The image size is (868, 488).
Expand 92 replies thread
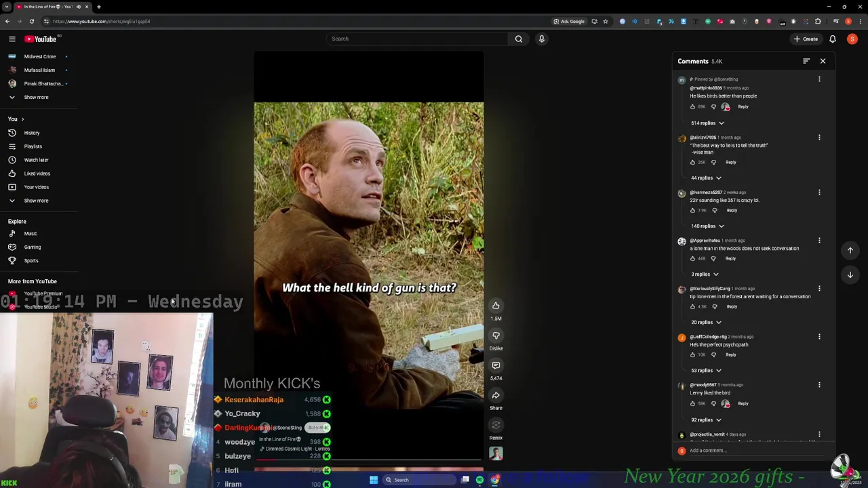click(x=706, y=420)
